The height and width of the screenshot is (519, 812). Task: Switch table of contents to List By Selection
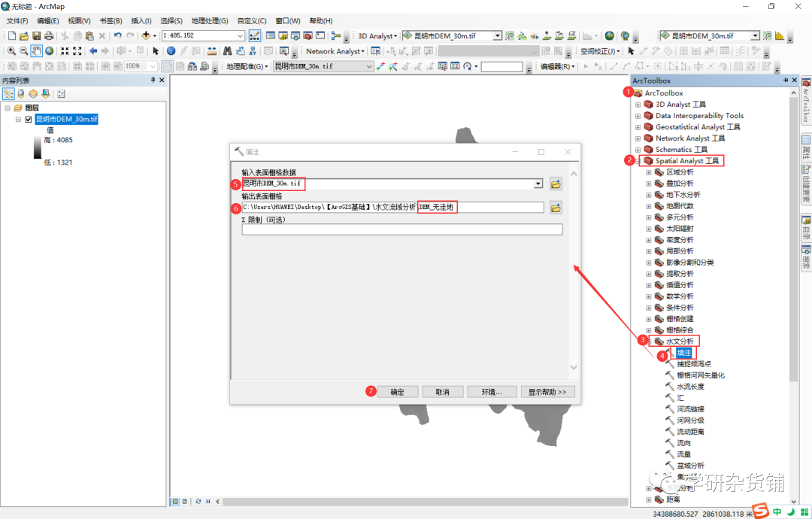[x=46, y=94]
